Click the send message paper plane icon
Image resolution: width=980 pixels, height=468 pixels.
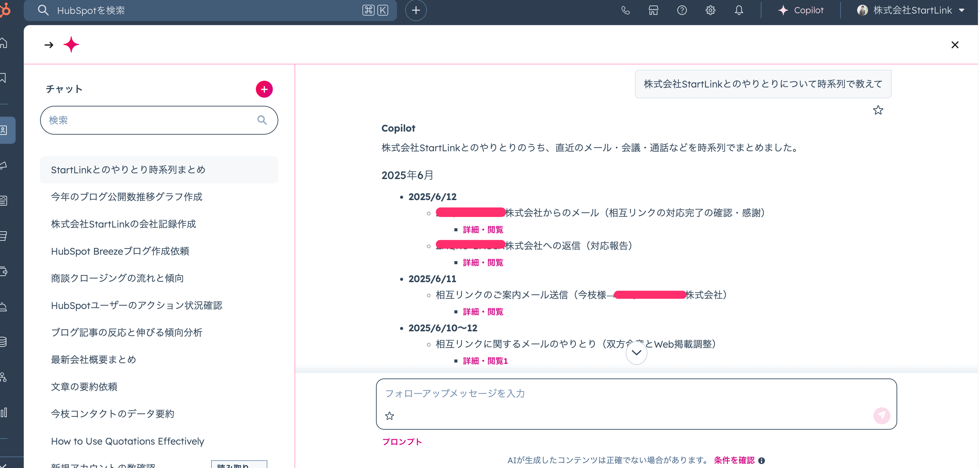coord(882,415)
